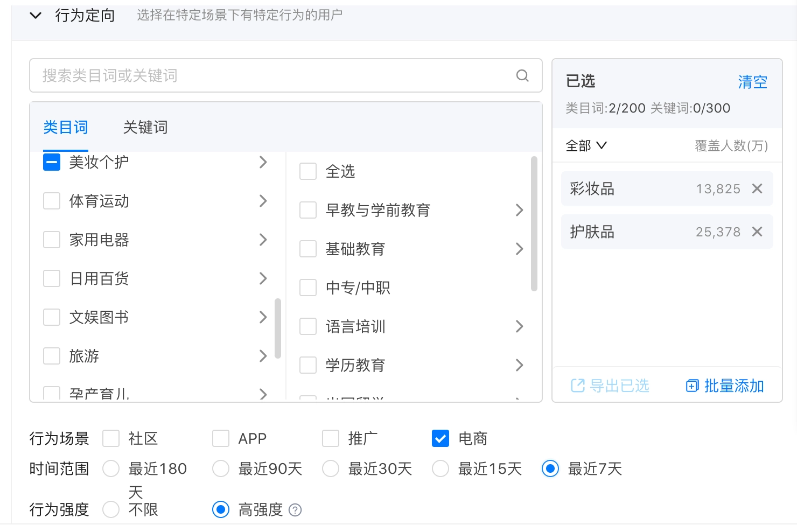This screenshot has height=532, width=797.
Task: Select the 最近30天 radio button
Action: 331,468
